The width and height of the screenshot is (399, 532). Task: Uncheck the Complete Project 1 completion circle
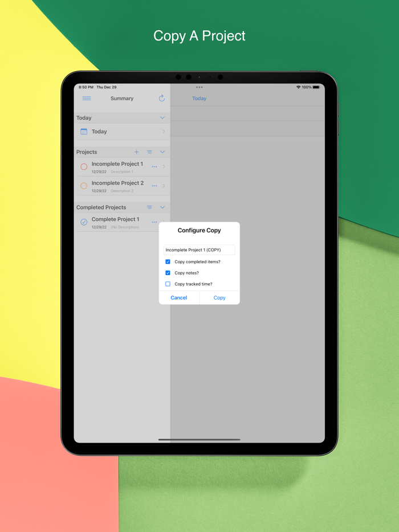tap(84, 222)
